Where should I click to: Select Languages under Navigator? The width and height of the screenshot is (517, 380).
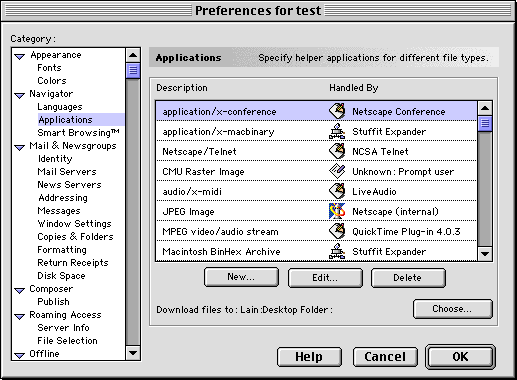click(60, 107)
